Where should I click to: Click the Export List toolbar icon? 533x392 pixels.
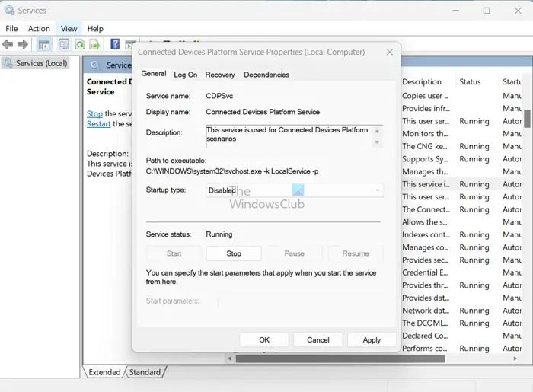click(95, 44)
